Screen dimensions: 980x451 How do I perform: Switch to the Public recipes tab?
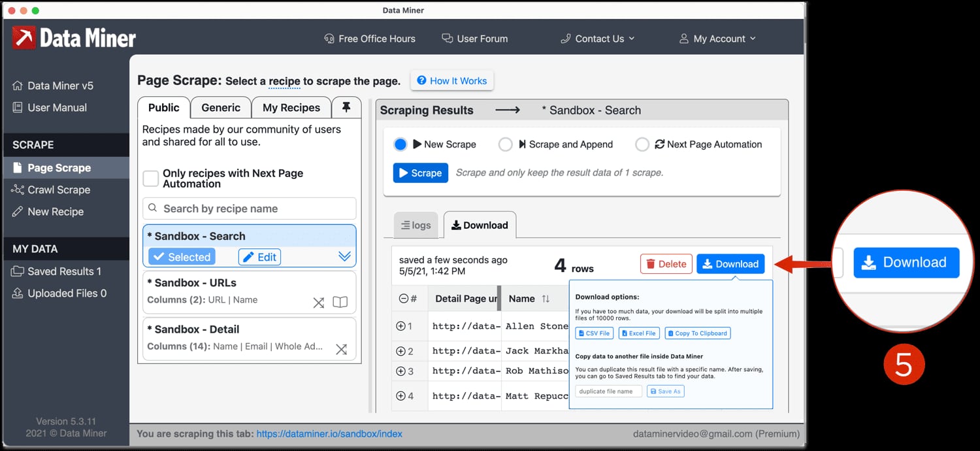click(x=164, y=108)
